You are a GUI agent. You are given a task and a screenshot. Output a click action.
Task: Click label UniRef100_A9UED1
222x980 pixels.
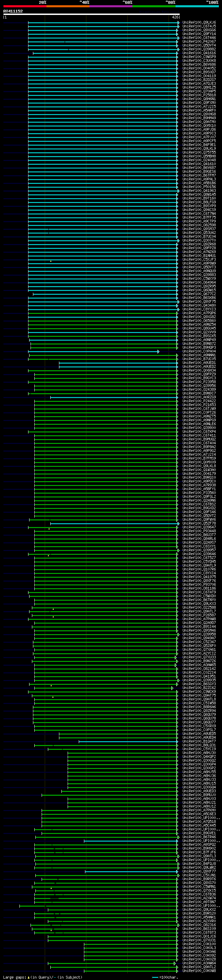tap(199, 363)
